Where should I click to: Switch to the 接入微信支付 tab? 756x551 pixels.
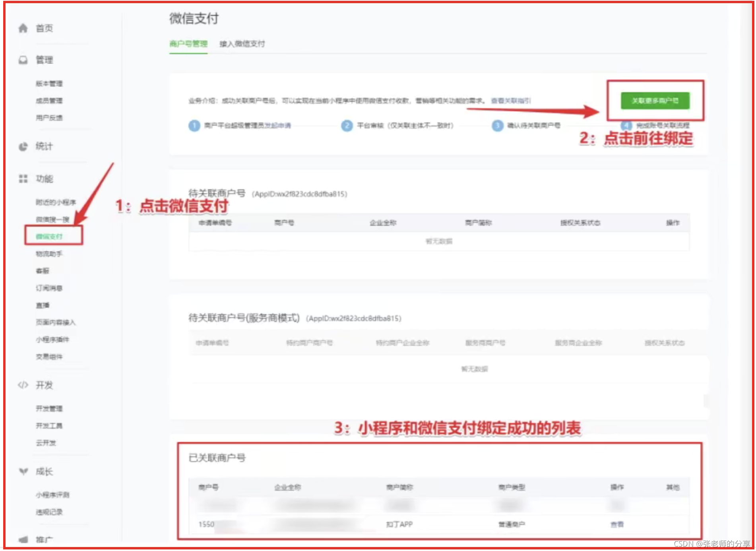(242, 44)
